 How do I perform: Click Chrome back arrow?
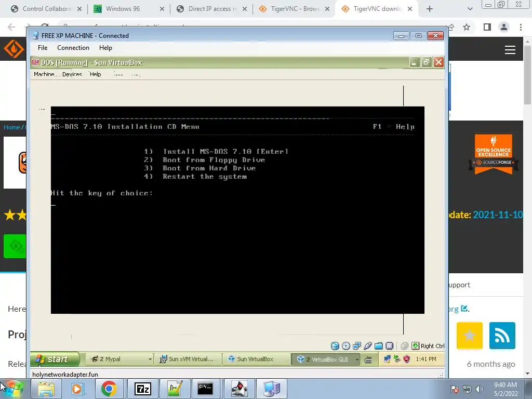pos(11,27)
